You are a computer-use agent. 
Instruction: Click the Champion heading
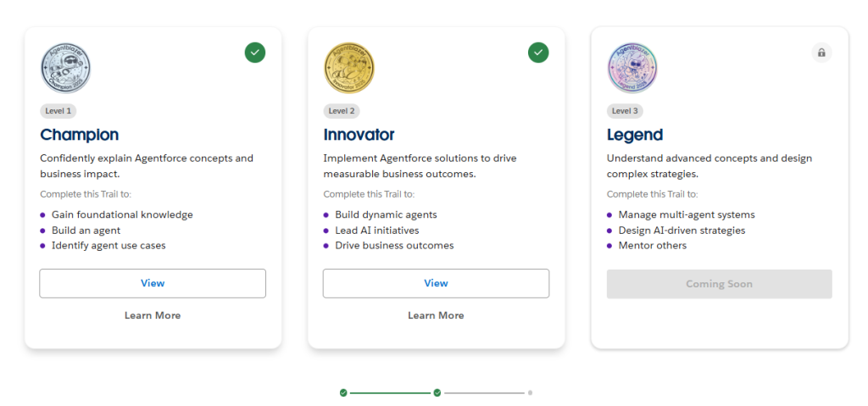click(x=79, y=135)
